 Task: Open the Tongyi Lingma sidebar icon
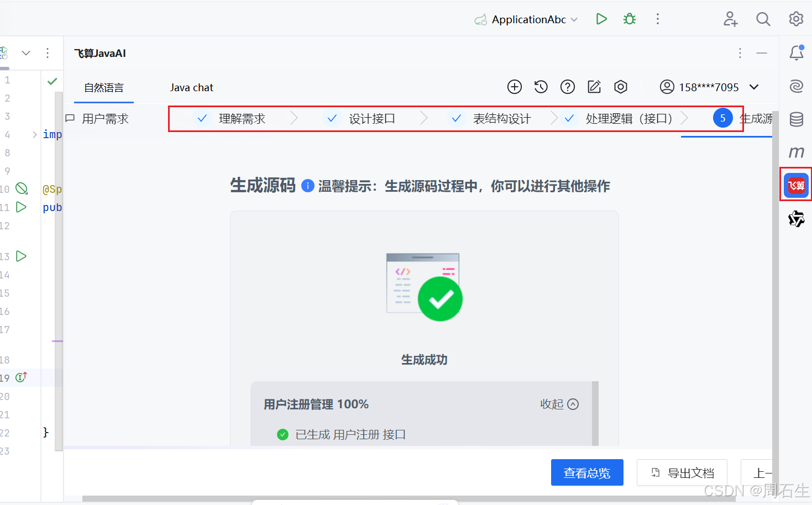797,219
